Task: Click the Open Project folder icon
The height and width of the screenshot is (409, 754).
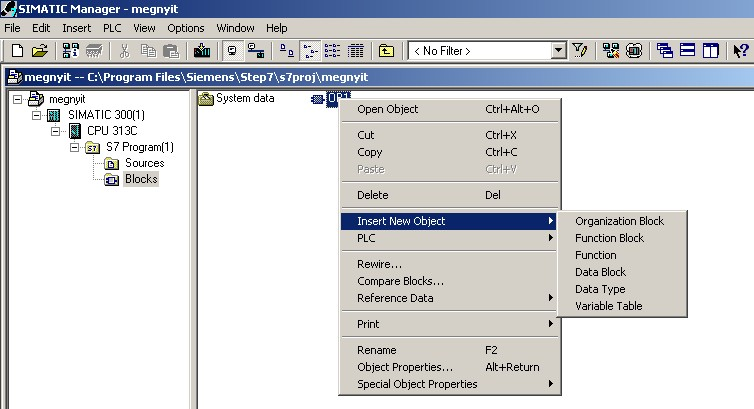Action: [x=40, y=50]
